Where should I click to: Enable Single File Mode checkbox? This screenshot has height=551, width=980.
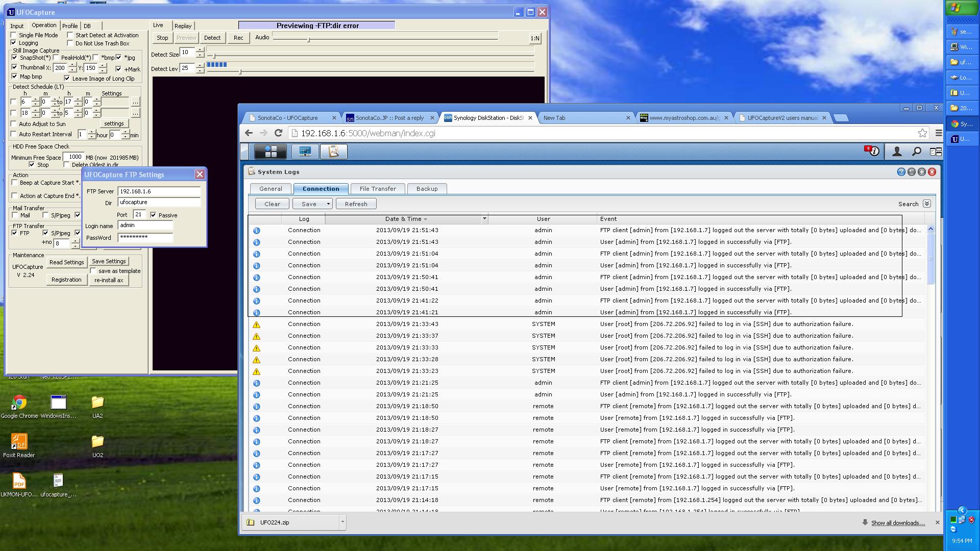[14, 35]
